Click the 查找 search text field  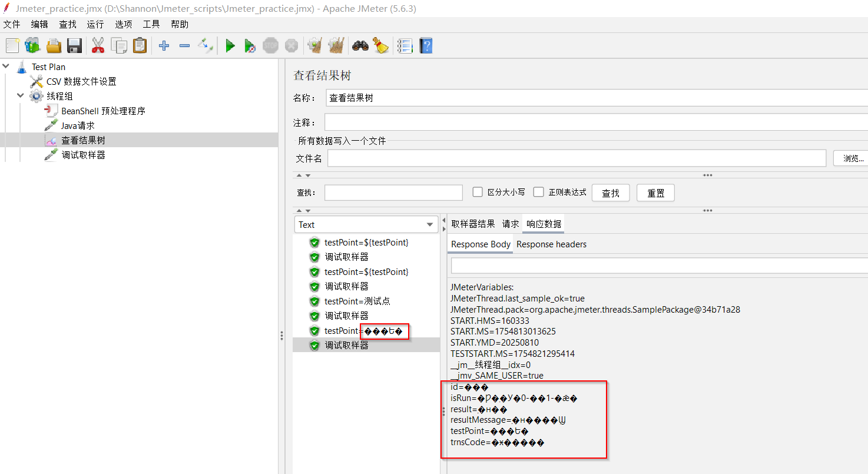pos(393,193)
